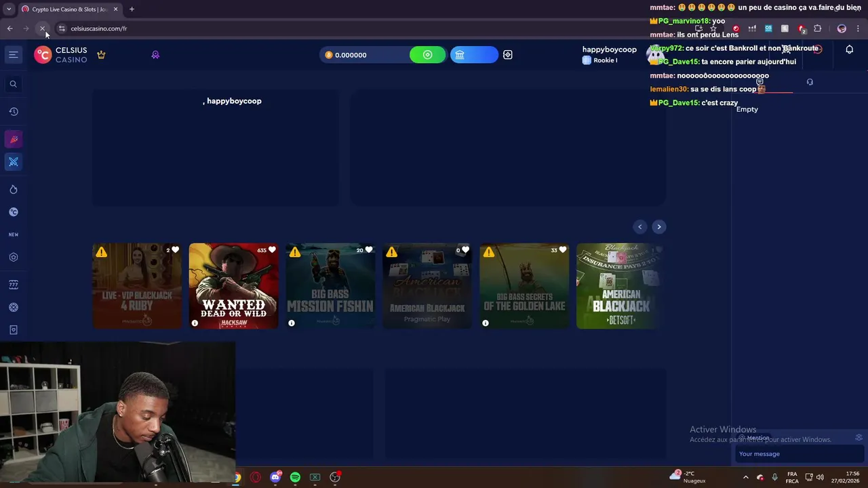This screenshot has width=868, height=488.
Task: Open a new browser tab
Action: [x=132, y=9]
